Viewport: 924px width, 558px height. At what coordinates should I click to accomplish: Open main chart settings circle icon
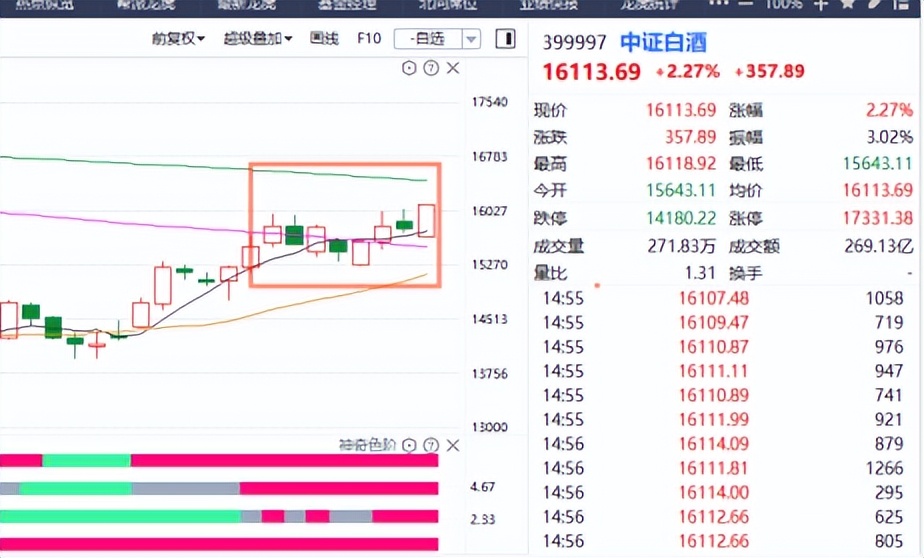point(409,68)
